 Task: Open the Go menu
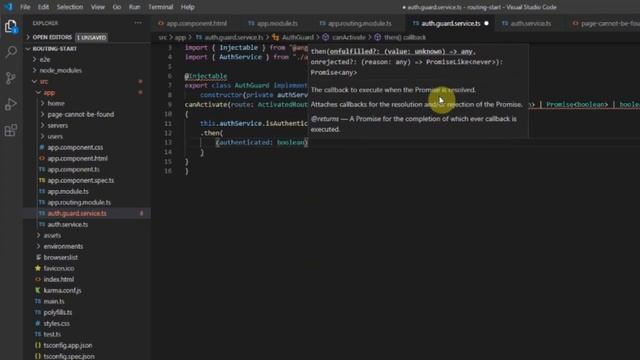[x=117, y=7]
